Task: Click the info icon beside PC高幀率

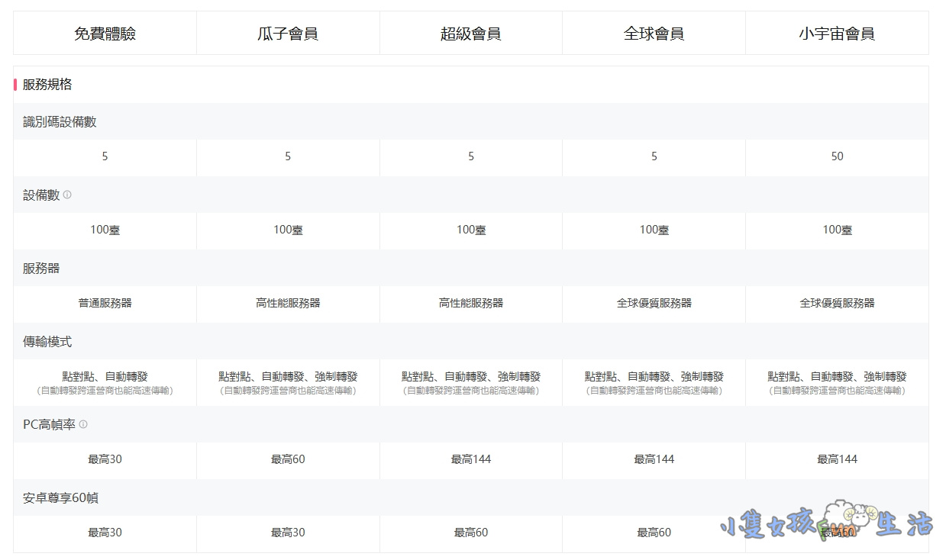Action: [83, 424]
